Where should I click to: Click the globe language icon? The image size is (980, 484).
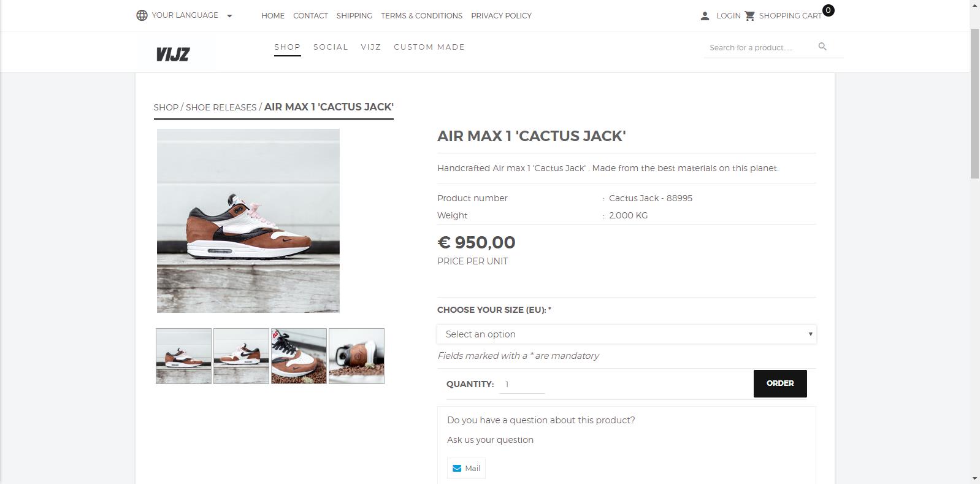(142, 15)
